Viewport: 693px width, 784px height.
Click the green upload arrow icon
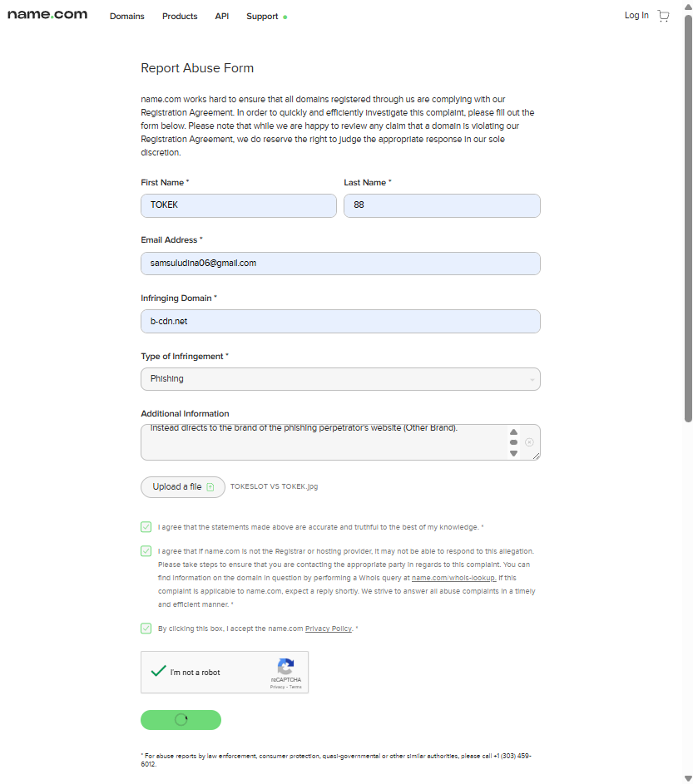(210, 487)
